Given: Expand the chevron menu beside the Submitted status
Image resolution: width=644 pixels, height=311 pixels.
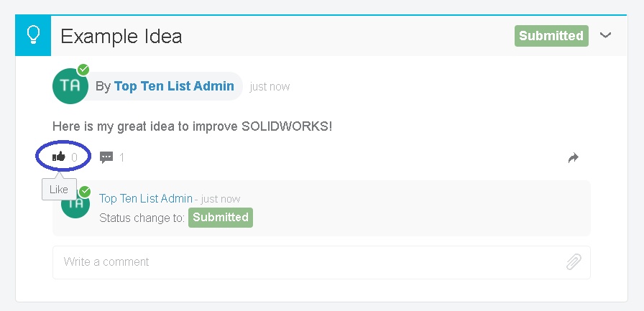Looking at the screenshot, I should click(606, 34).
